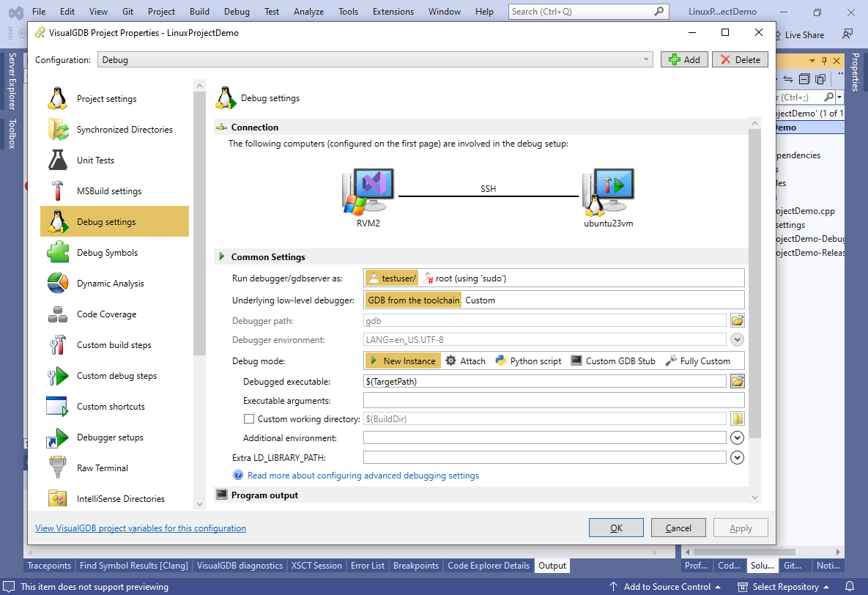Open Read more about advanced debugging link
Image resolution: width=868 pixels, height=595 pixels.
(363, 476)
